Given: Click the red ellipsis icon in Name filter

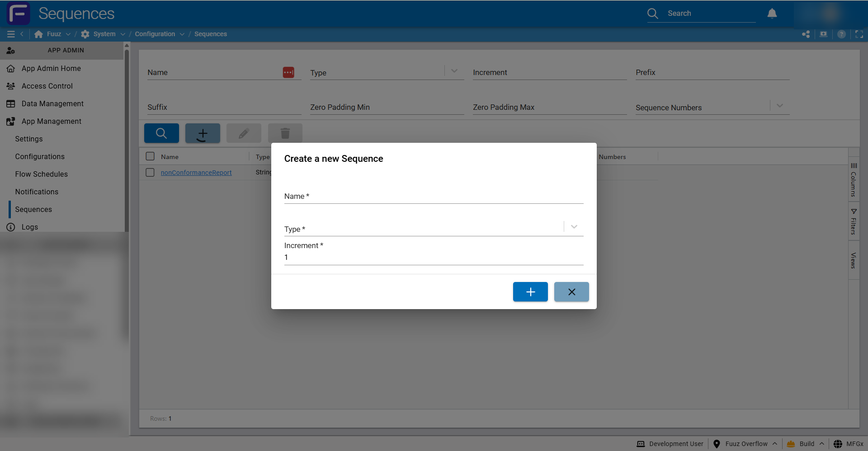Looking at the screenshot, I should click(x=288, y=72).
